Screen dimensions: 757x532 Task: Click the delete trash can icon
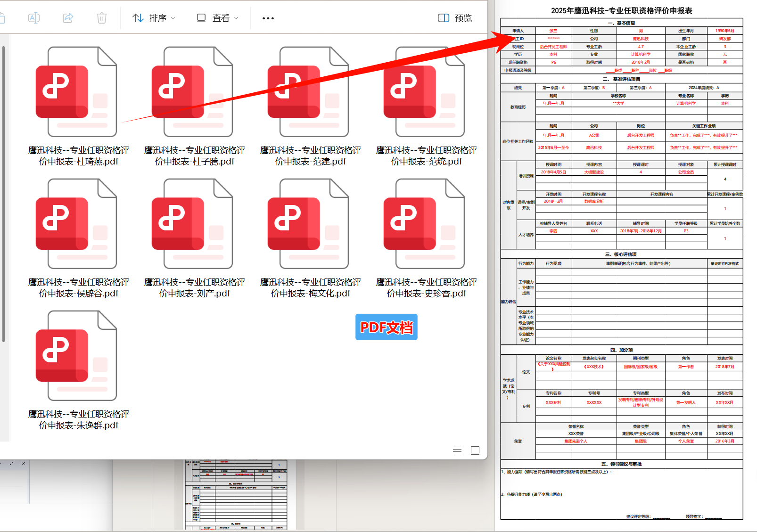pyautogui.click(x=102, y=18)
